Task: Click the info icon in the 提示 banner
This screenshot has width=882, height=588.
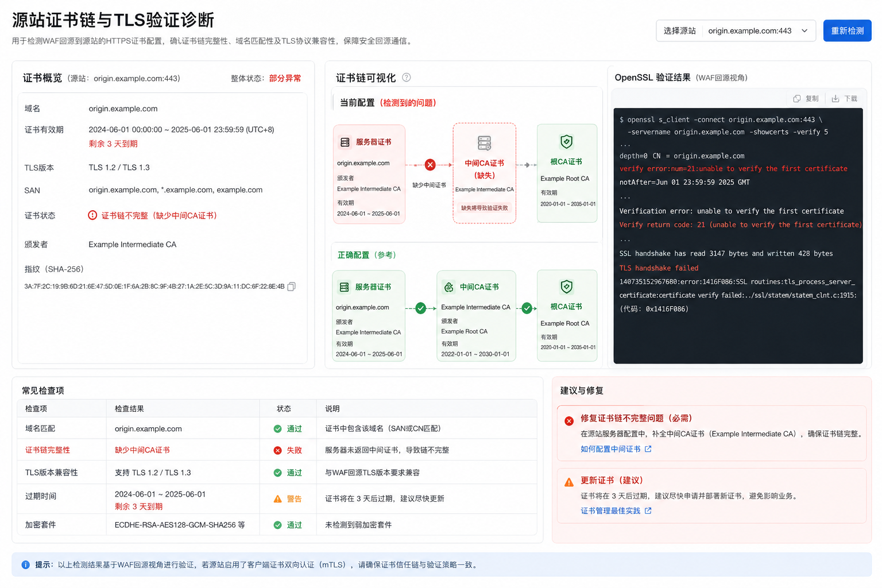Action: 25,565
